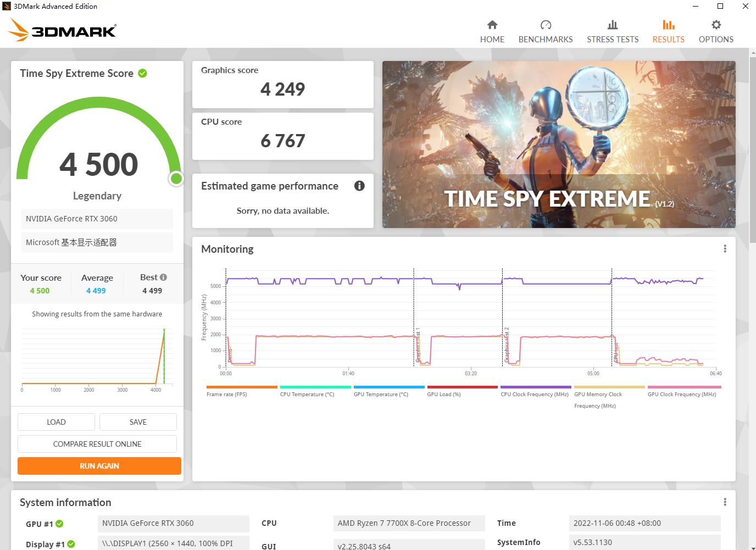
Task: Open the BENCHMARKS tab
Action: [546, 32]
